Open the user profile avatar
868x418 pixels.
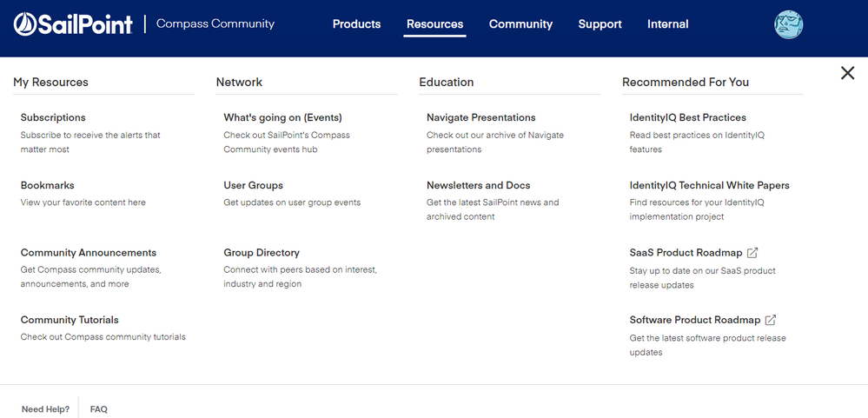[x=788, y=24]
